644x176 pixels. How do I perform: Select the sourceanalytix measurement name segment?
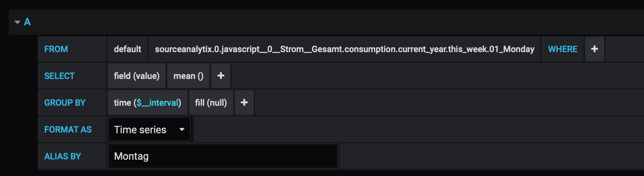345,49
